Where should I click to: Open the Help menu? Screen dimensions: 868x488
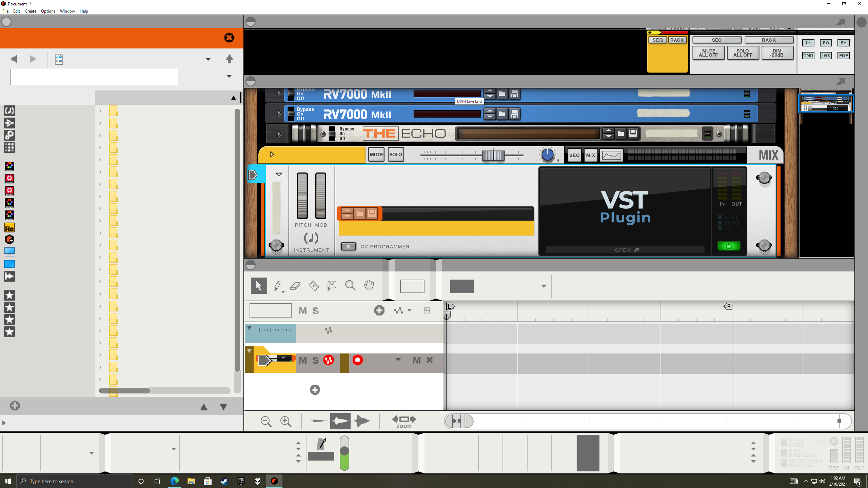coord(84,11)
